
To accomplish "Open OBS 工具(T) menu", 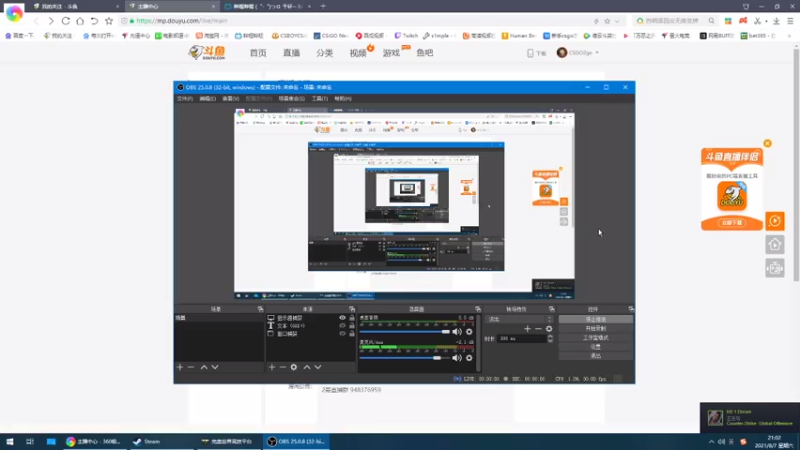I will tap(319, 98).
